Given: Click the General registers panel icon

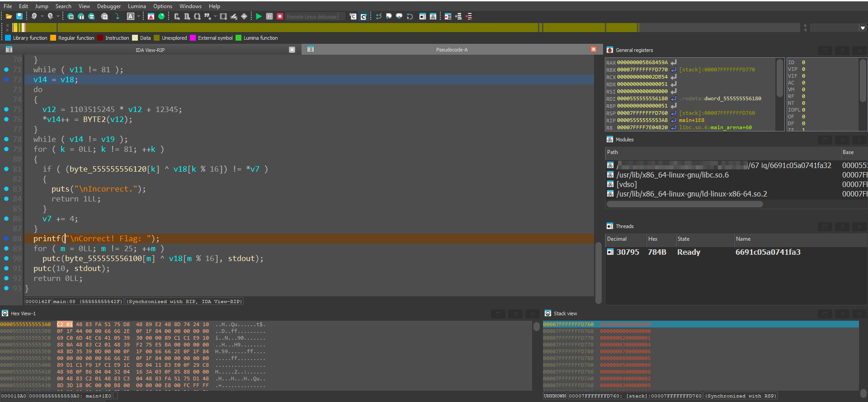Looking at the screenshot, I should click(x=610, y=50).
